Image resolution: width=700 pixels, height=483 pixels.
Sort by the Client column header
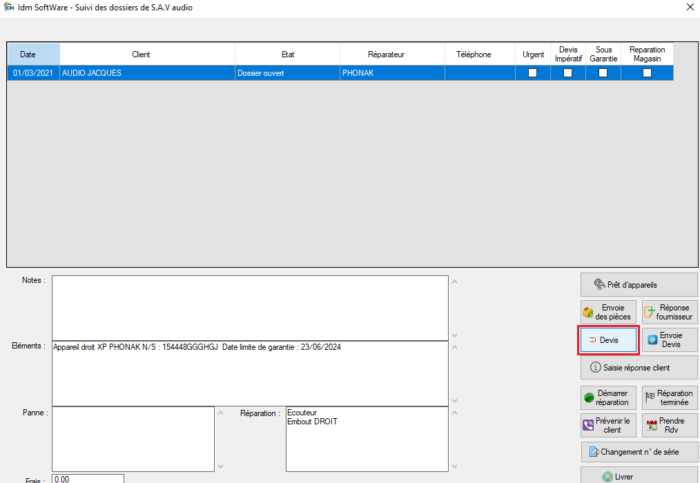147,54
